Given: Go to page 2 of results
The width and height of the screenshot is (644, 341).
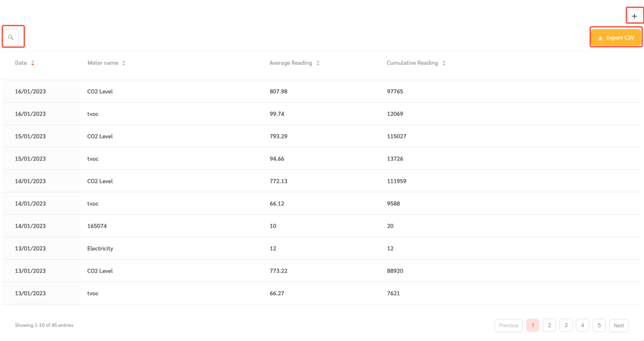Looking at the screenshot, I should coord(549,325).
